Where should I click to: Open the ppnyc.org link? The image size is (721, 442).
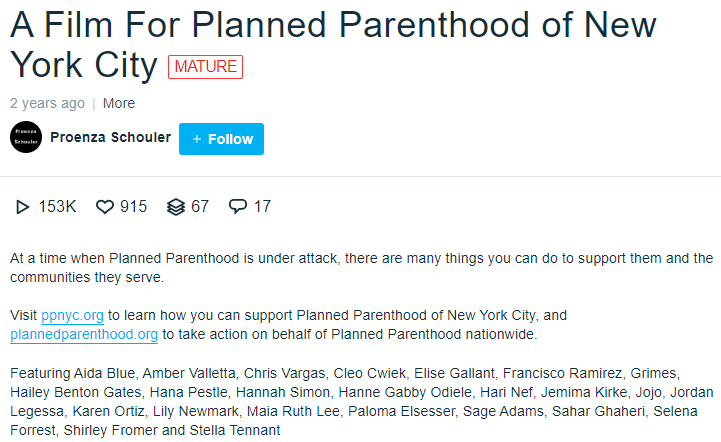[x=72, y=314]
